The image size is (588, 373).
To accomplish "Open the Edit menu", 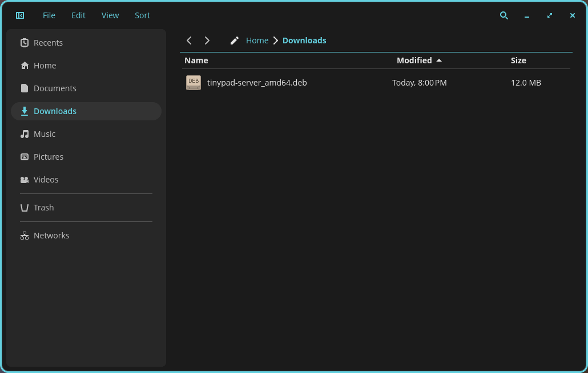I will (x=78, y=15).
